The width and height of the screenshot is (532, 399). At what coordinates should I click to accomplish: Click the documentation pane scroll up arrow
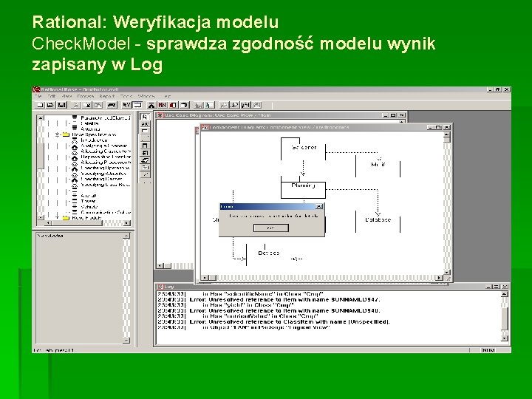coord(126,236)
